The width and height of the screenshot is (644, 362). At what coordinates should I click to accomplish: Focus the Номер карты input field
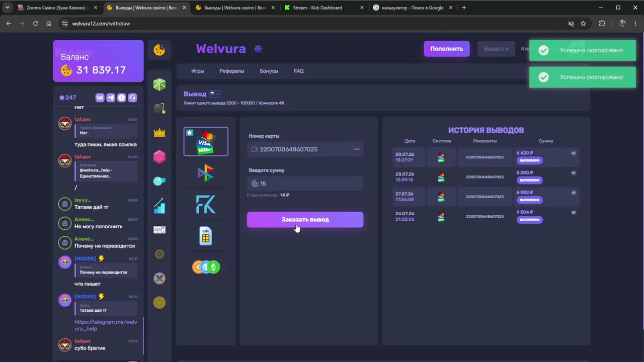click(305, 149)
